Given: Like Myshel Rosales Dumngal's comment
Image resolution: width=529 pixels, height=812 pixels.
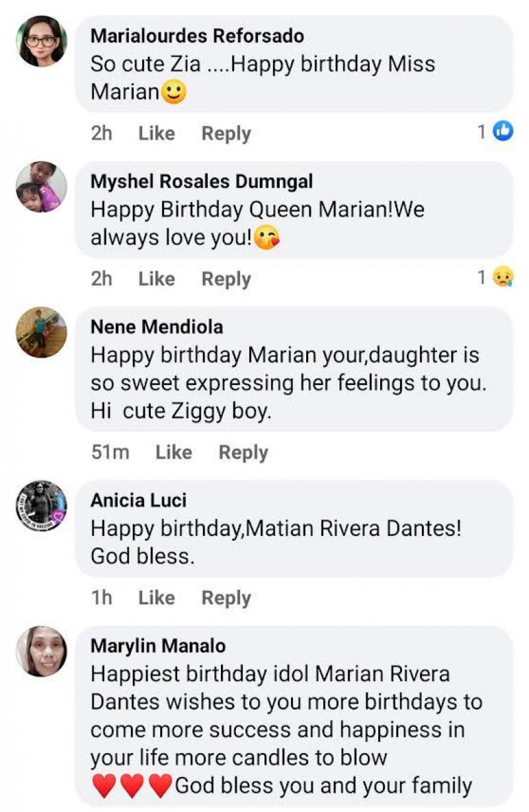Looking at the screenshot, I should [x=156, y=279].
